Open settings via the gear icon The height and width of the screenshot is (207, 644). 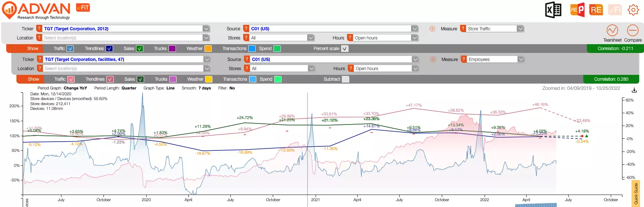tap(633, 10)
